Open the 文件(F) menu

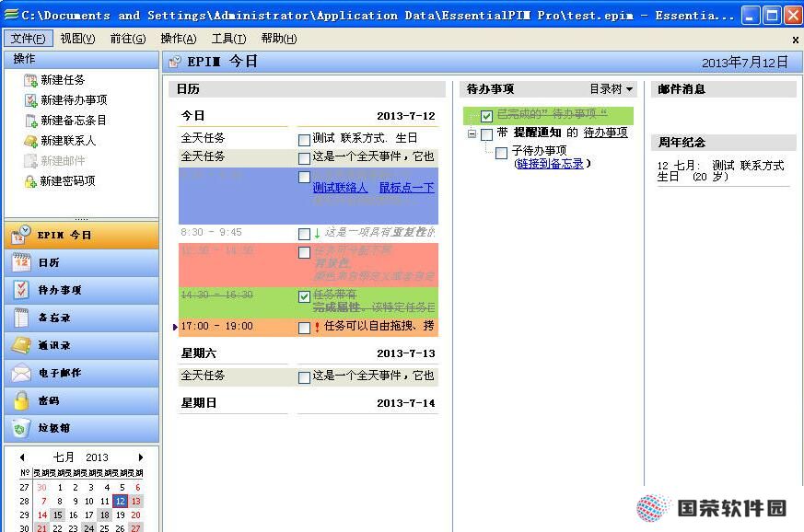[x=28, y=39]
